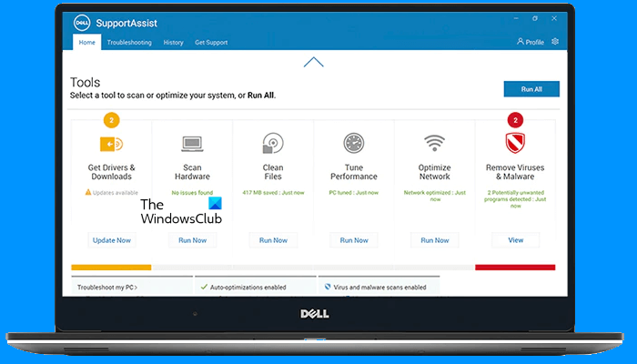637x364 pixels.
Task: Click the Scan Hardware label
Action: [x=192, y=172]
